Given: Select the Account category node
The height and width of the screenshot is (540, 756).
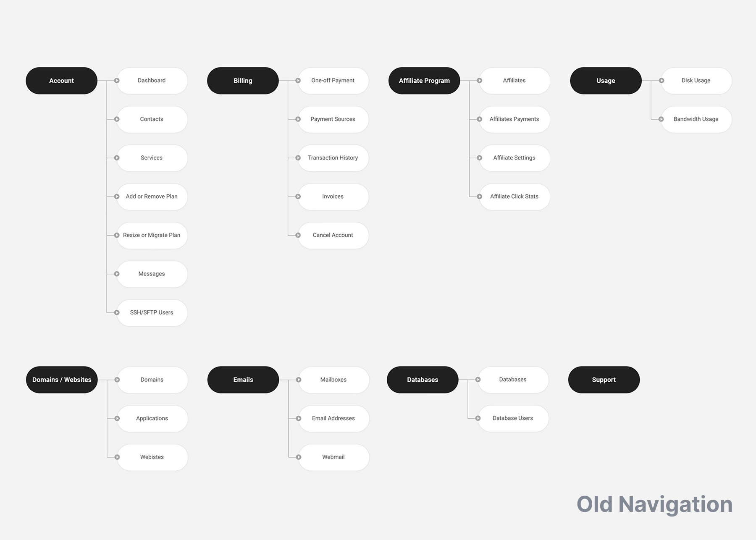Looking at the screenshot, I should (61, 81).
